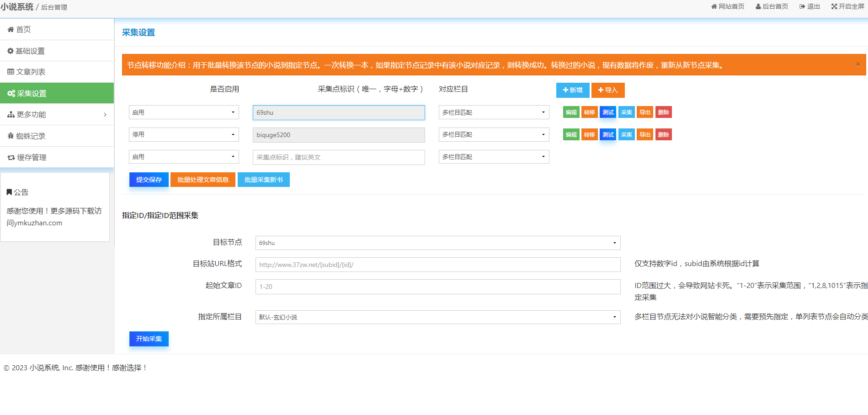Click 删除 button for 69shu row
This screenshot has width=868, height=415.
(664, 112)
